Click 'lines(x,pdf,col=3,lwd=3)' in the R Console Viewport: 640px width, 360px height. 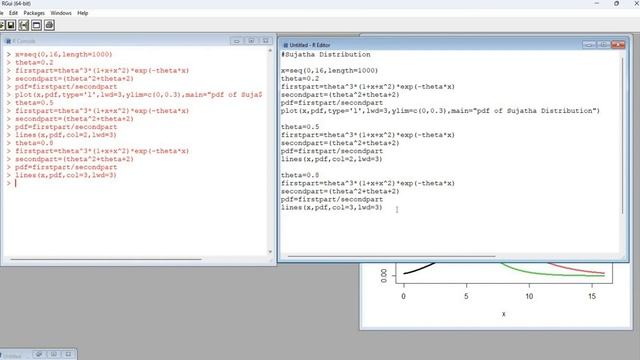pos(66,175)
